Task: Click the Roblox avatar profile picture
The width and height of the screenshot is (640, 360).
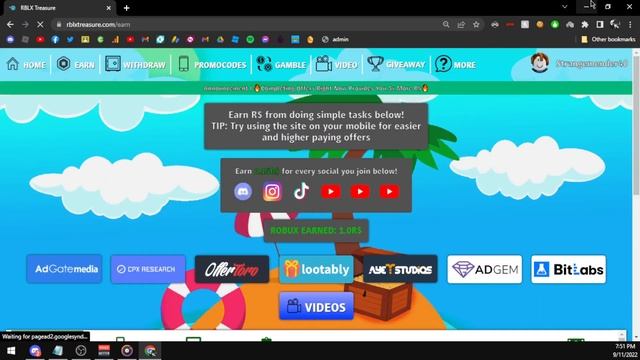Action: coord(540,63)
